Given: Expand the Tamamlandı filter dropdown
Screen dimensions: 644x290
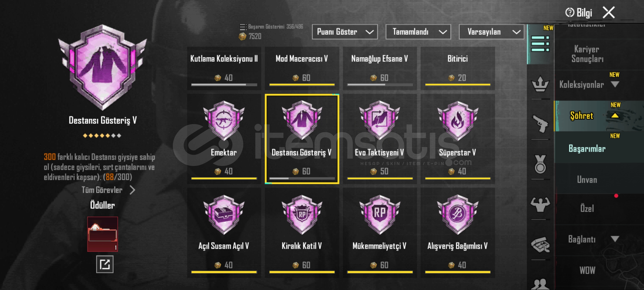Looking at the screenshot, I should coord(418,32).
